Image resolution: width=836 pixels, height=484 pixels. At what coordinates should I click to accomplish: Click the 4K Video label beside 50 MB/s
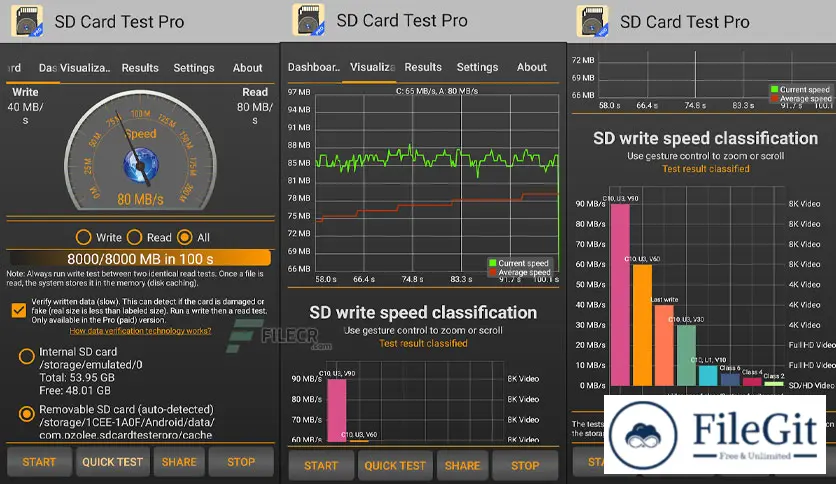[805, 285]
